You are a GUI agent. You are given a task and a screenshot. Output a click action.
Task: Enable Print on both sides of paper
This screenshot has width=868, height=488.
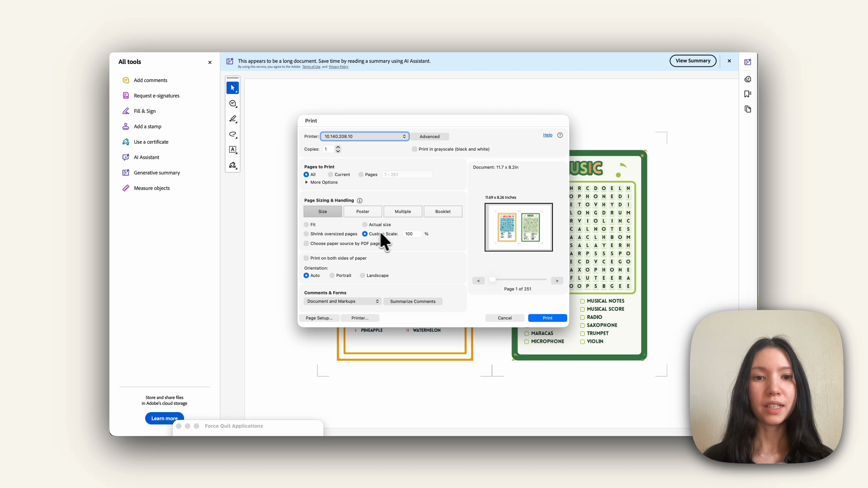pos(306,258)
